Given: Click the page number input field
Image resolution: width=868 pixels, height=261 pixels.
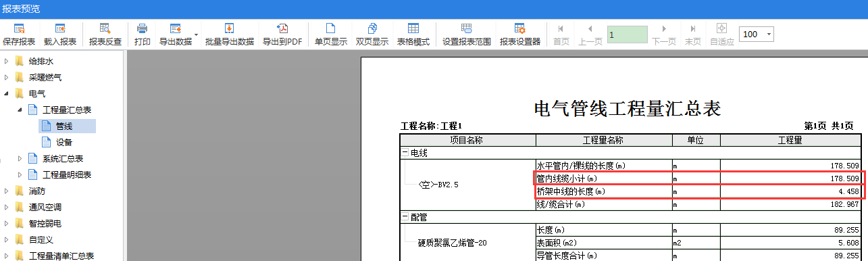Looking at the screenshot, I should click(627, 34).
